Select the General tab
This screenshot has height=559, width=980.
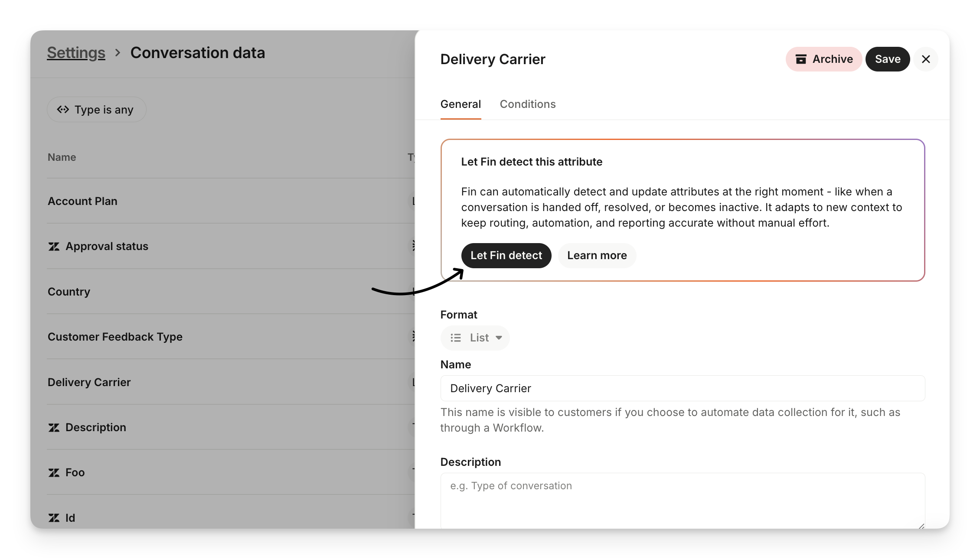point(461,104)
